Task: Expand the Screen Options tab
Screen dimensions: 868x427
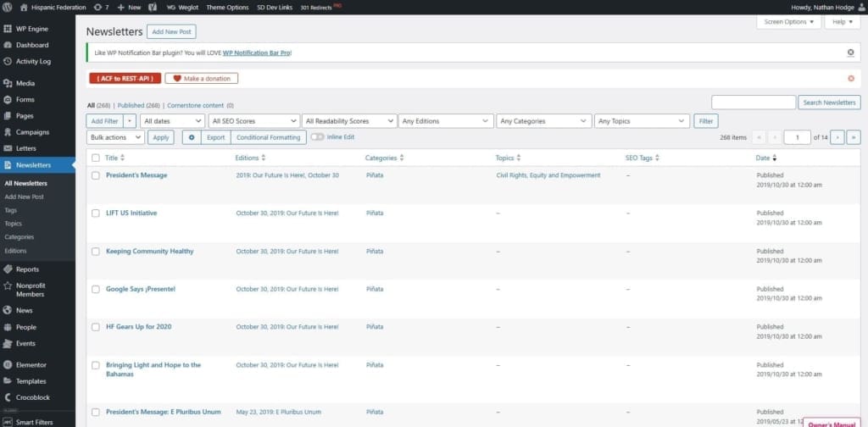Action: 788,22
